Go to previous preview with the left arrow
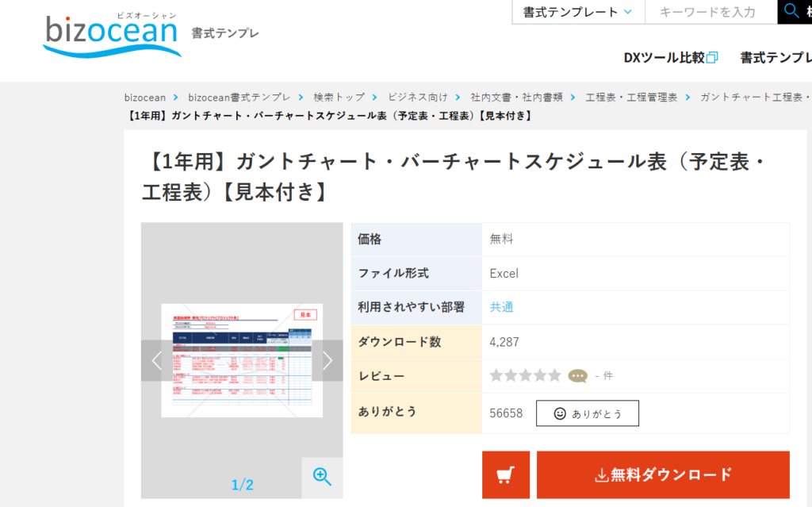This screenshot has height=507, width=812. coord(155,360)
